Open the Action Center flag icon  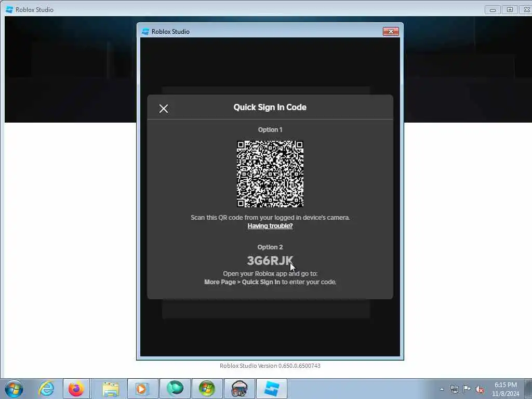467,389
